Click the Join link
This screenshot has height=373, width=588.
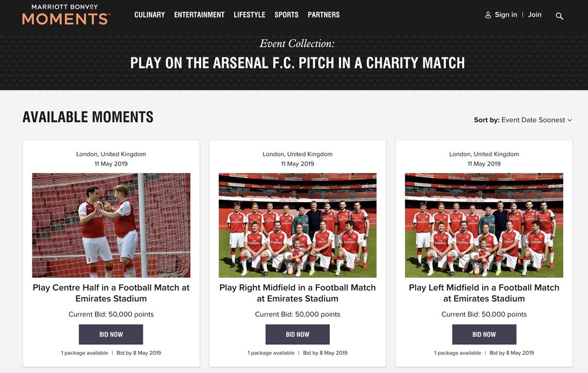(534, 15)
